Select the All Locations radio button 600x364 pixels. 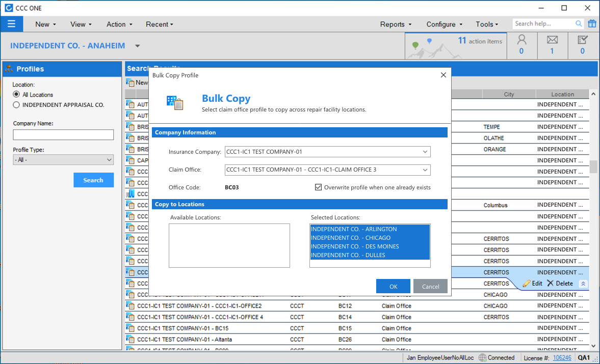pos(16,94)
